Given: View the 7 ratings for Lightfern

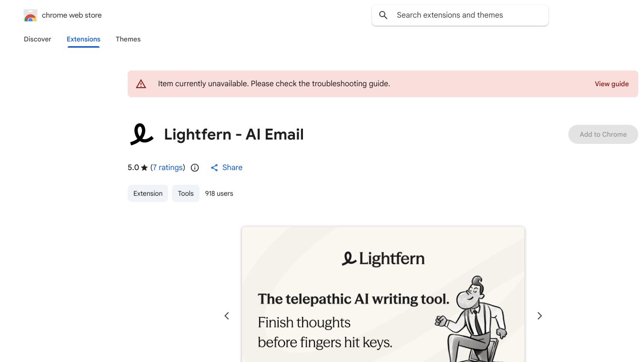Looking at the screenshot, I should click(x=168, y=167).
